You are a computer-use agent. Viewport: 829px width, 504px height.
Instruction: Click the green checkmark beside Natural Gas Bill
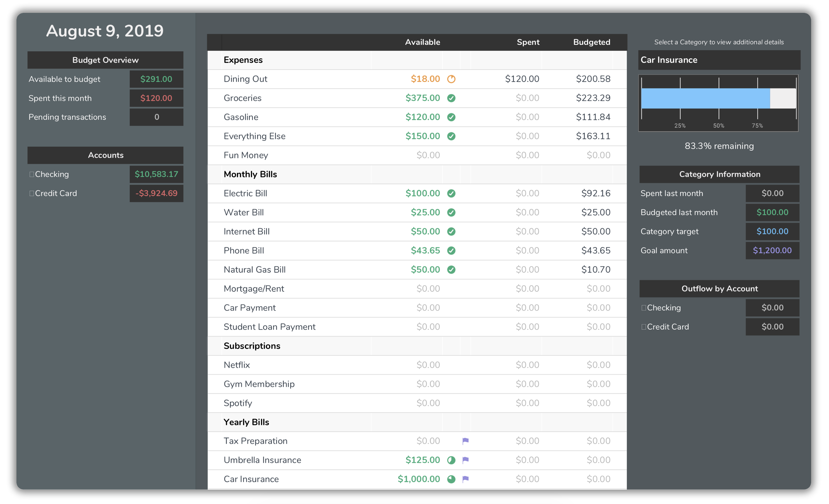click(x=451, y=270)
